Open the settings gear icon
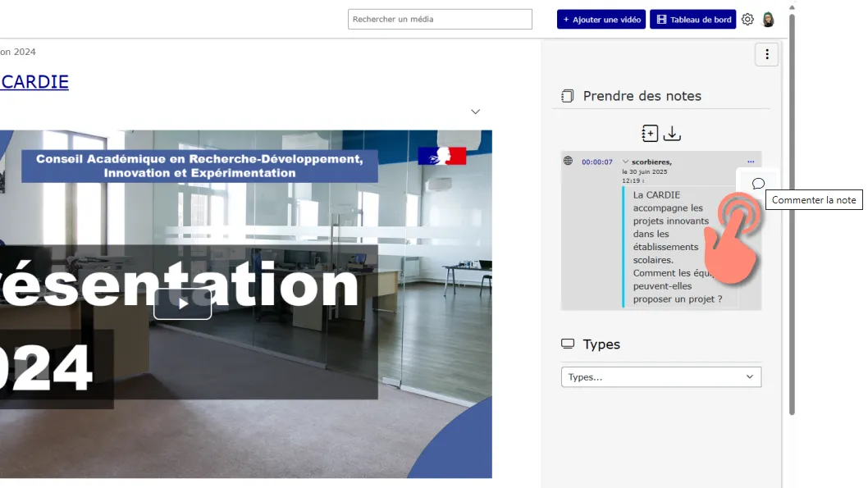 point(747,20)
